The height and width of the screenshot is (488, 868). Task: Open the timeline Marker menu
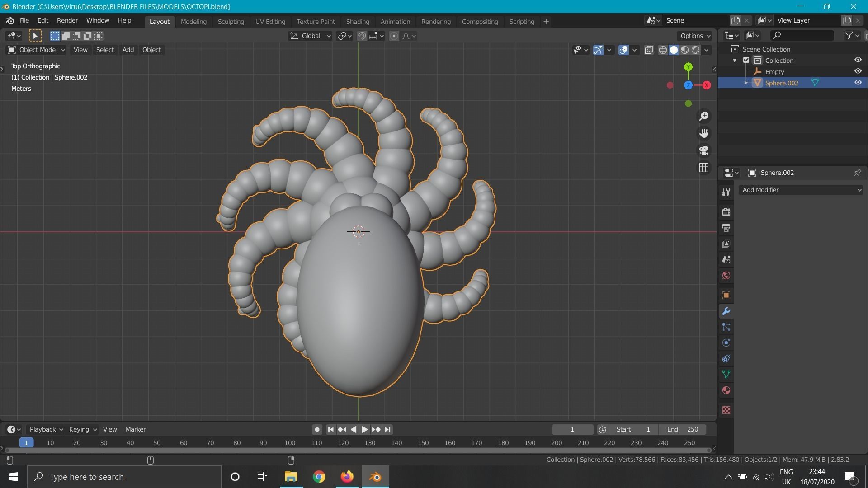pos(135,429)
